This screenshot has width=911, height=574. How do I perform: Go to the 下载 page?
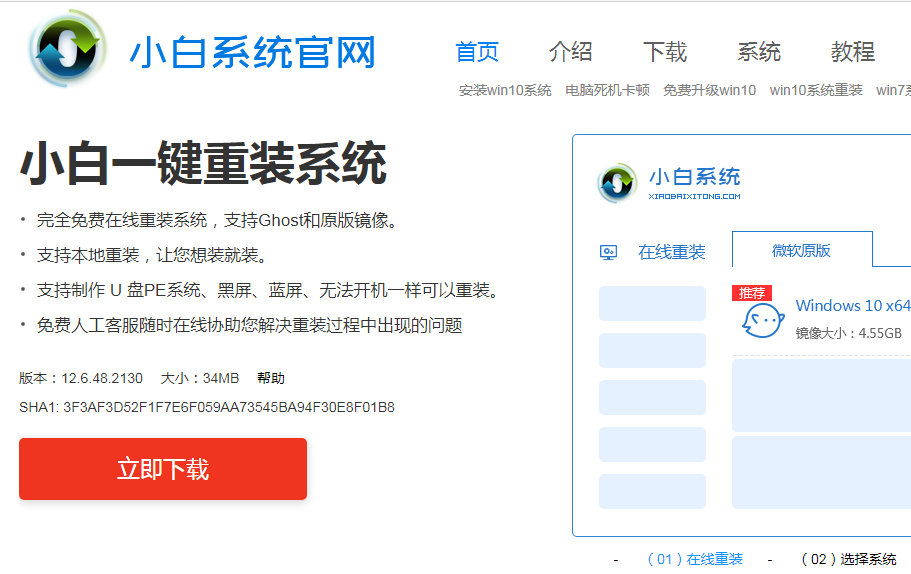coord(665,52)
